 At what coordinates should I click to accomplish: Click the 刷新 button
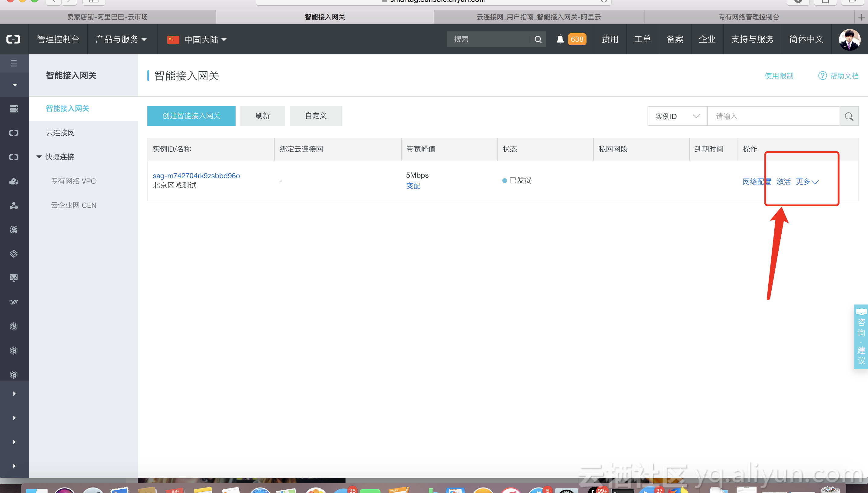263,116
